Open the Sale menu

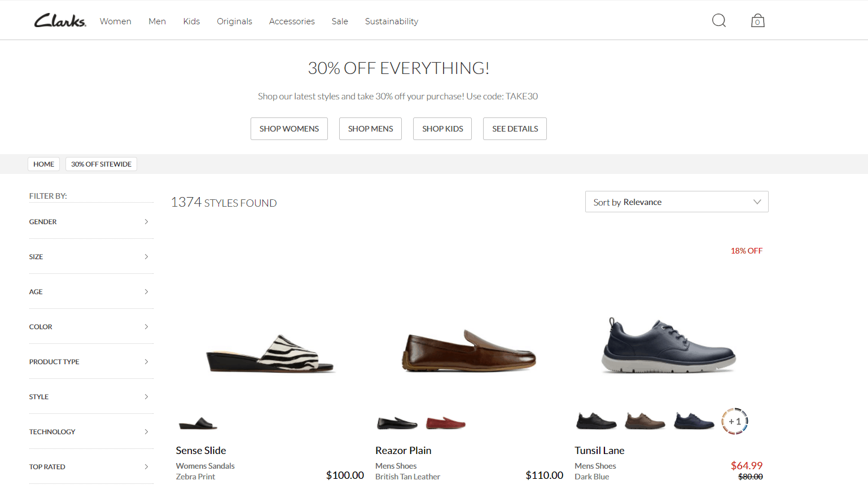coord(340,21)
